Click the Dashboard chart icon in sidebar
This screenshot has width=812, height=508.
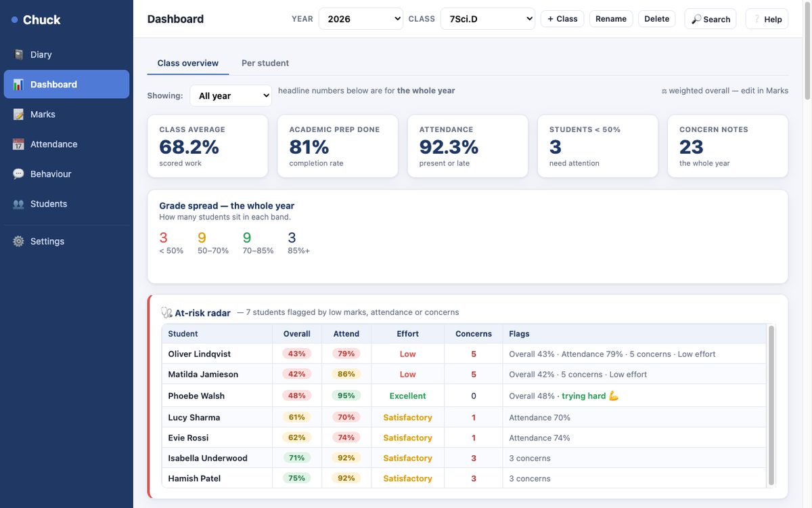coord(18,85)
